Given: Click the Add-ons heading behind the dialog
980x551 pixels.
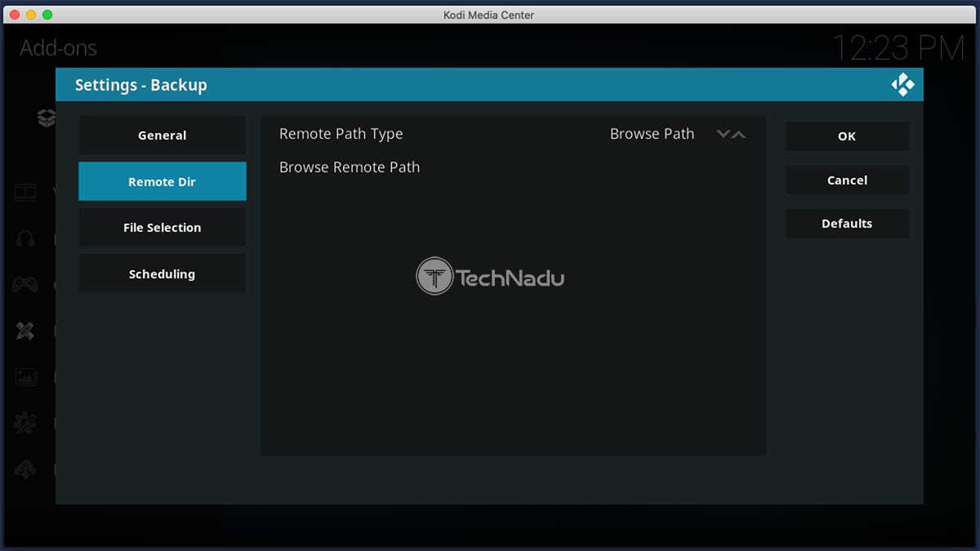Looking at the screenshot, I should (58, 48).
